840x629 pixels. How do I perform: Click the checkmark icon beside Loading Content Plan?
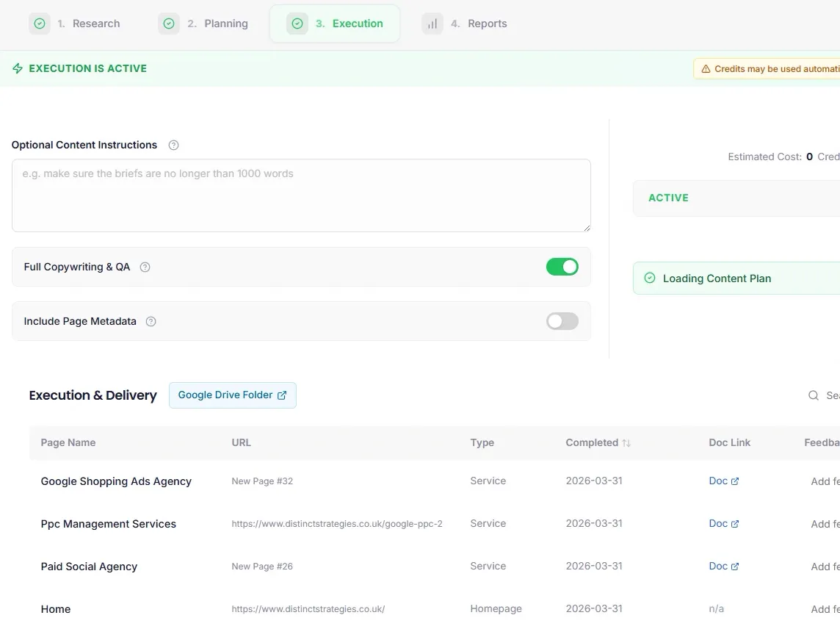point(650,278)
